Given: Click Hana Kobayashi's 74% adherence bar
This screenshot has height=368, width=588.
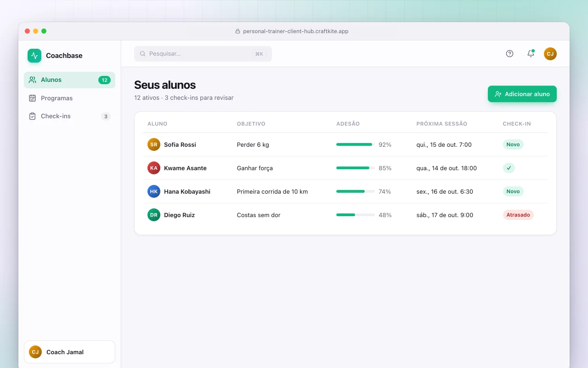Looking at the screenshot, I should (356, 191).
